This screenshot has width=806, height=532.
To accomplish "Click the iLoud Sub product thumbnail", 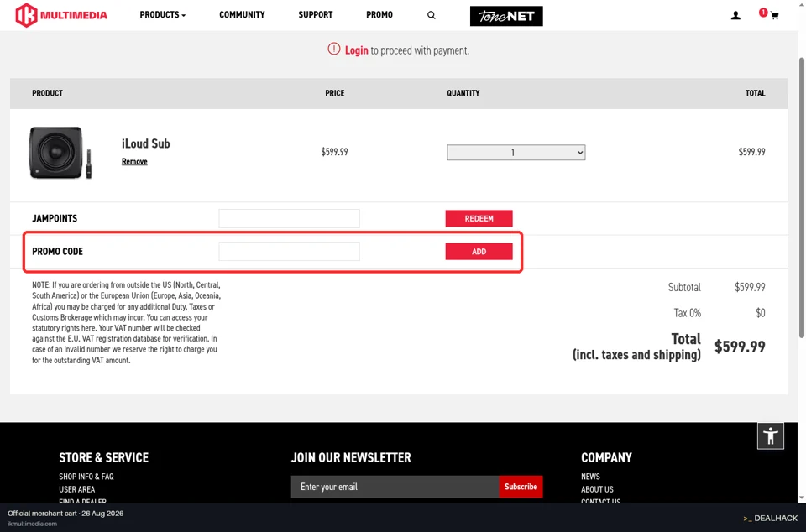I will (x=60, y=153).
